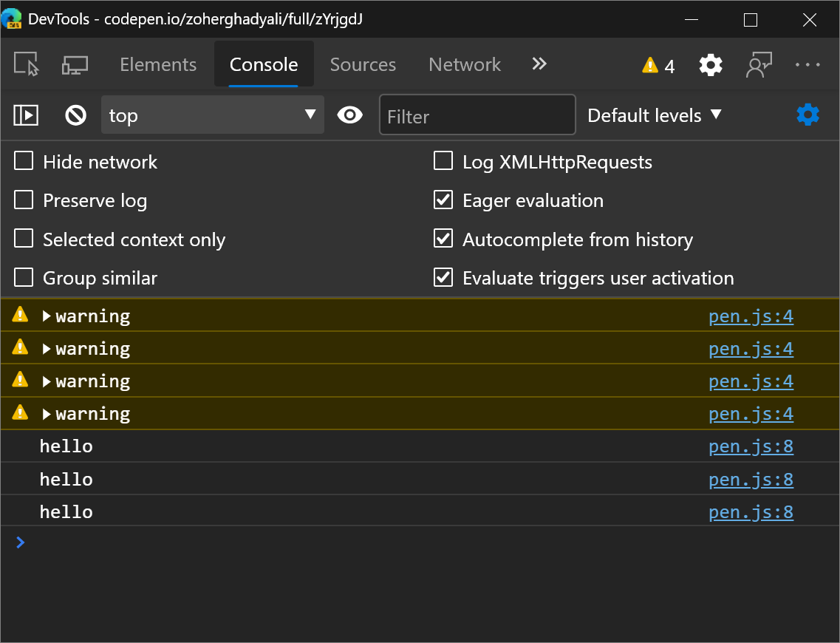840x643 pixels.
Task: Click the warning icon of first warning row
Action: (20, 314)
